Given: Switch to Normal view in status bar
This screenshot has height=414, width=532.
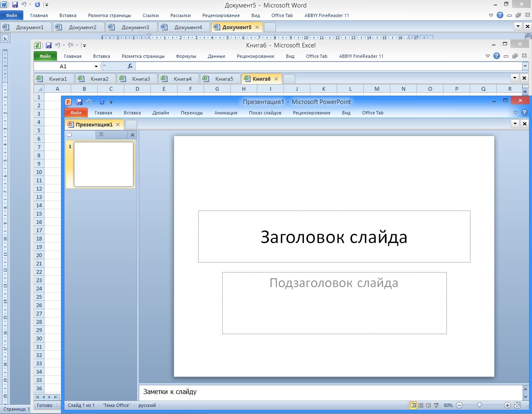Looking at the screenshot, I should 413,405.
